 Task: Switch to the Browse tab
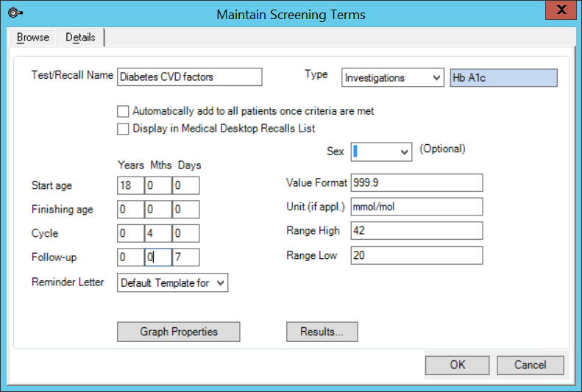tap(33, 38)
